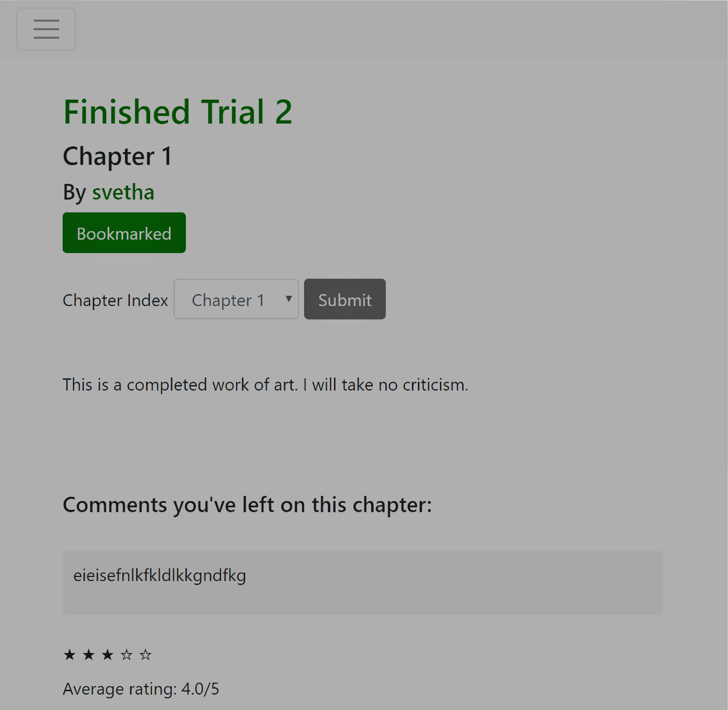Click the chapter body text paragraph
728x710 pixels.
[x=266, y=385]
